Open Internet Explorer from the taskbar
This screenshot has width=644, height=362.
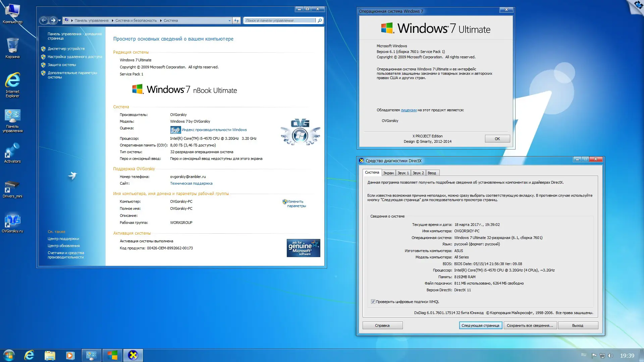coord(29,355)
